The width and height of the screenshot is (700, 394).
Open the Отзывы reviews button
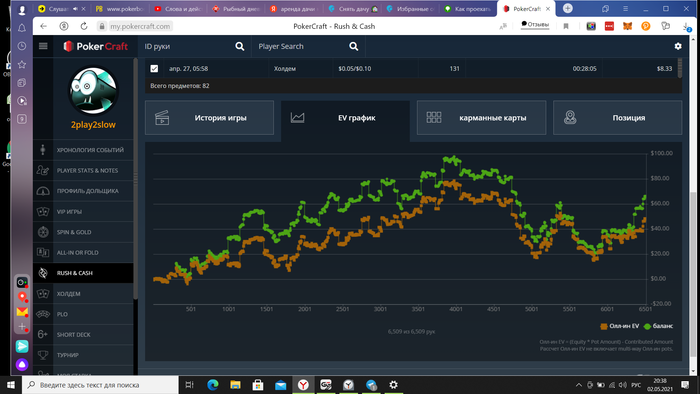pyautogui.click(x=535, y=25)
